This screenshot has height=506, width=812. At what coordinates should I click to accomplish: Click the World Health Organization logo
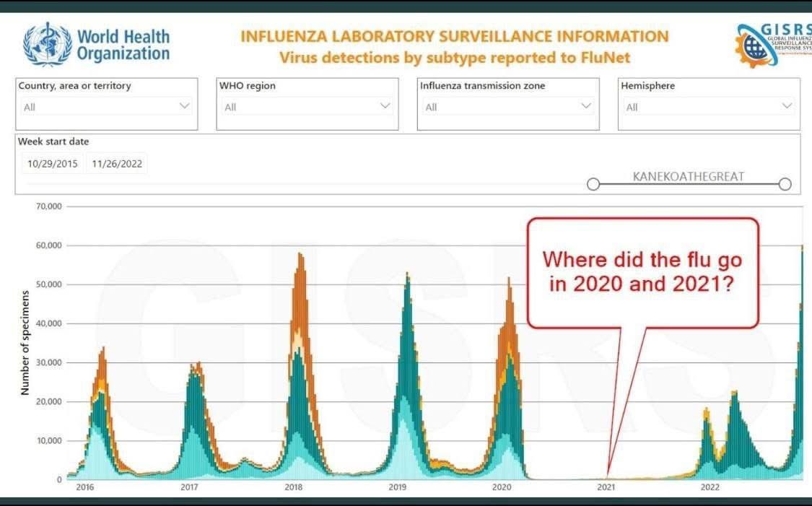[96, 45]
